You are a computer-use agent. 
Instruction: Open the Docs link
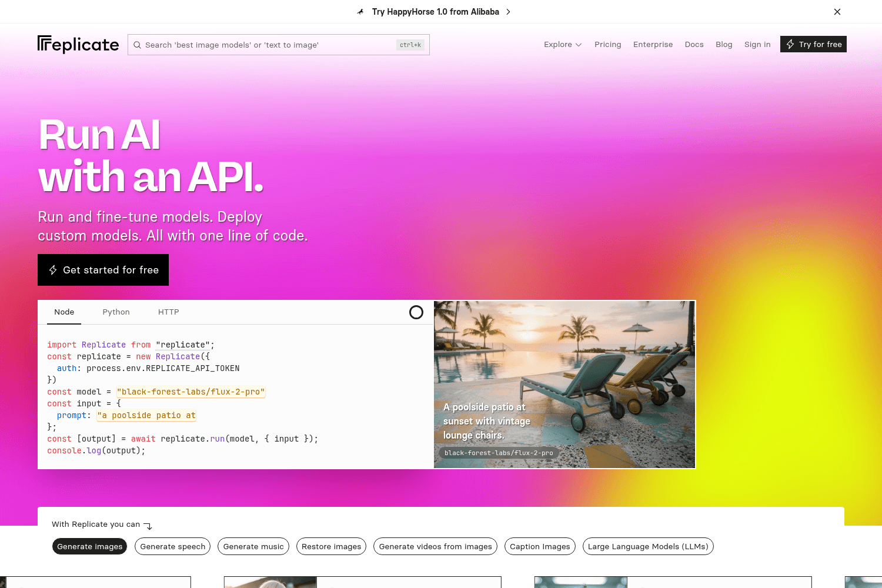tap(694, 45)
